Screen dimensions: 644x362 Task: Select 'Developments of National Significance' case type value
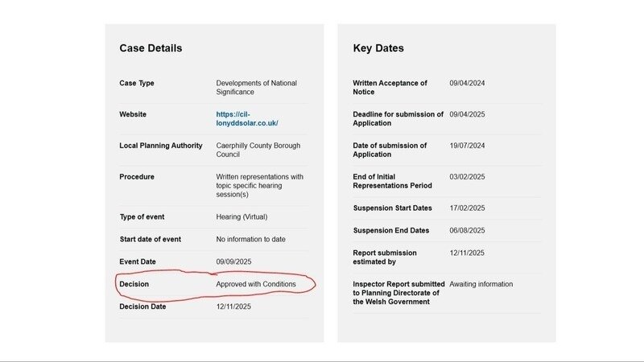pos(256,88)
